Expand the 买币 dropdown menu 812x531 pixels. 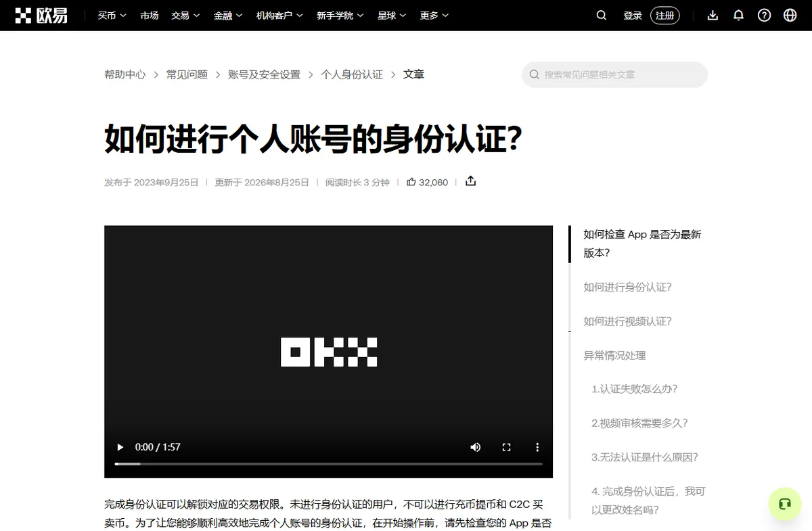click(x=112, y=16)
